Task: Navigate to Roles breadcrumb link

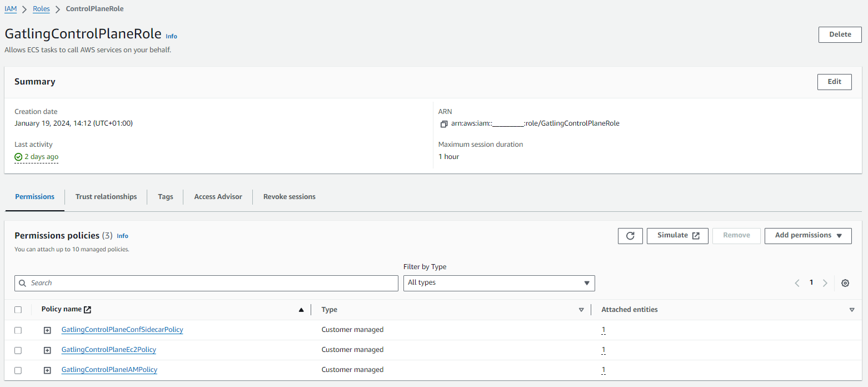Action: (41, 9)
